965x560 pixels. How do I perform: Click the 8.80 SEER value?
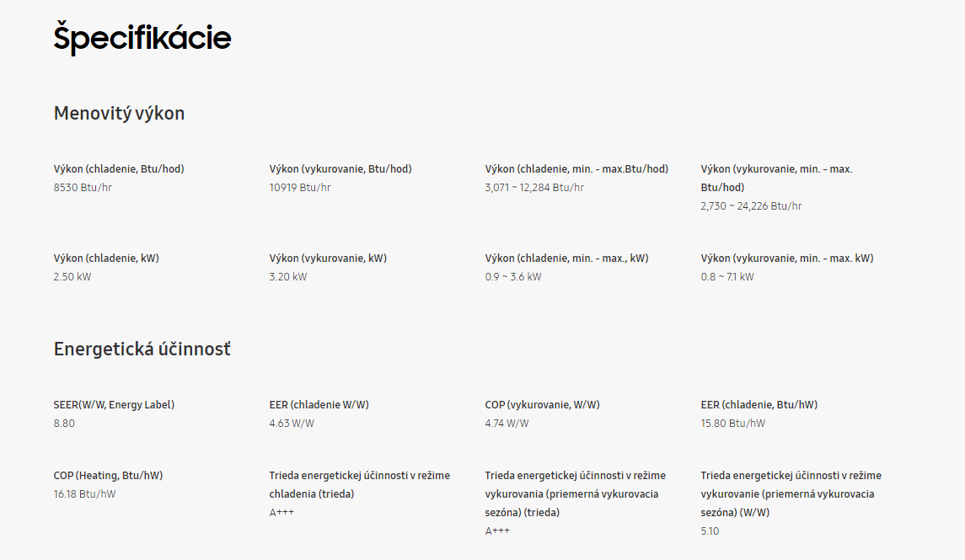point(64,423)
